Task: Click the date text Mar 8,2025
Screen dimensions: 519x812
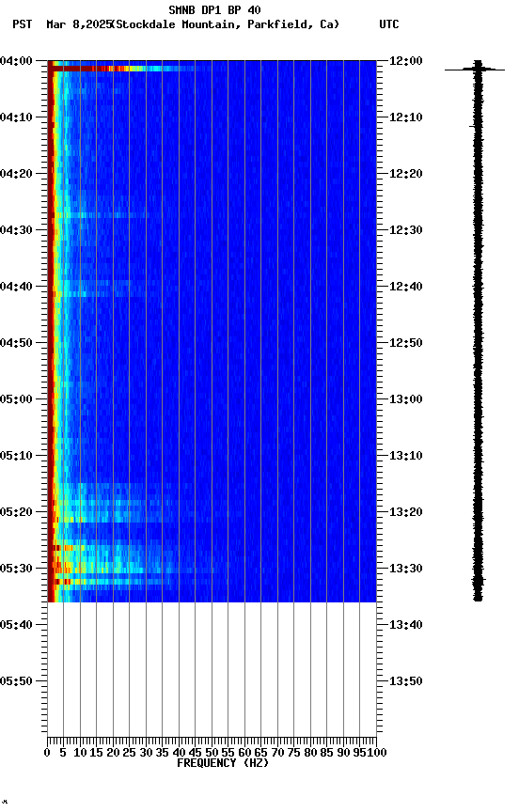Action: pyautogui.click(x=79, y=24)
